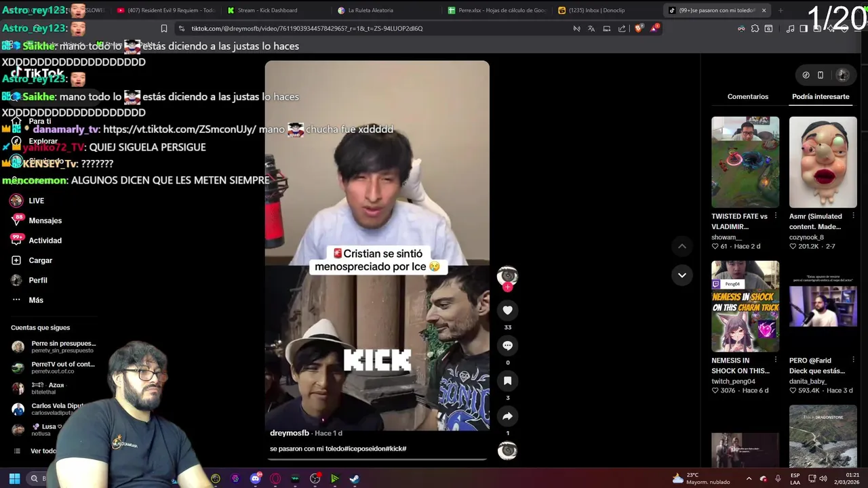Go to previous video with up chevron
Image resolution: width=868 pixels, height=488 pixels.
coord(682,246)
